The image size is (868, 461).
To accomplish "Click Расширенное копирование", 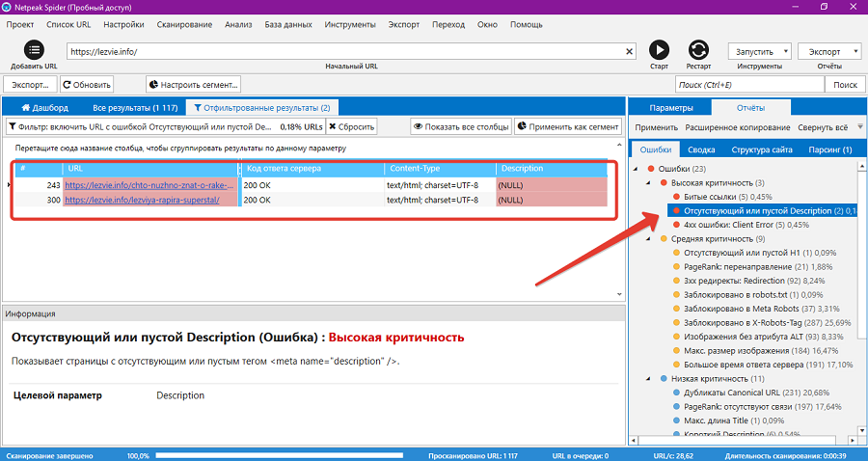I will click(738, 127).
